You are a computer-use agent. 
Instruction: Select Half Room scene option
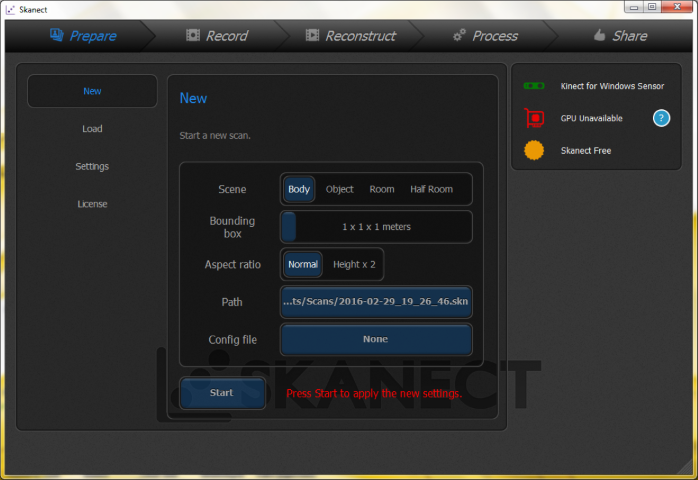tap(431, 189)
